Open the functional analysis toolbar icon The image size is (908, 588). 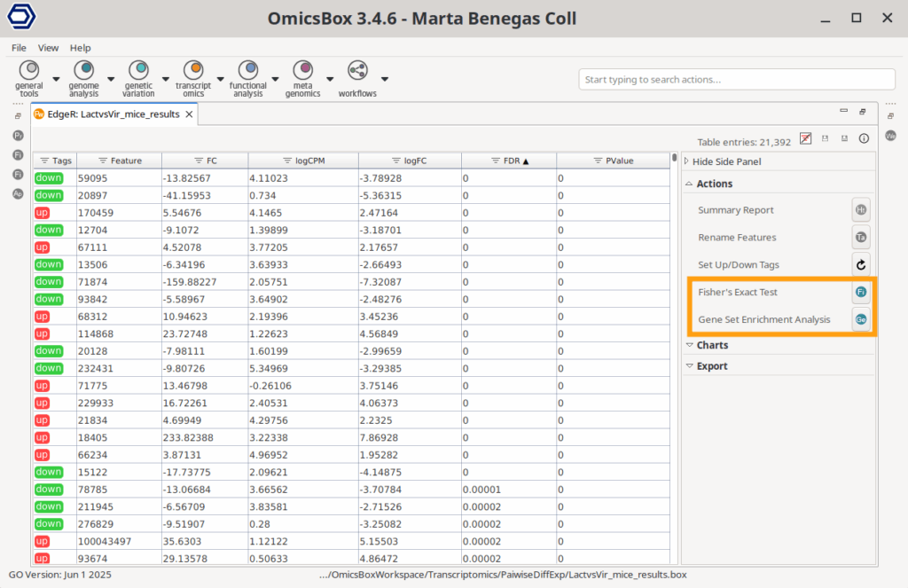(x=248, y=71)
